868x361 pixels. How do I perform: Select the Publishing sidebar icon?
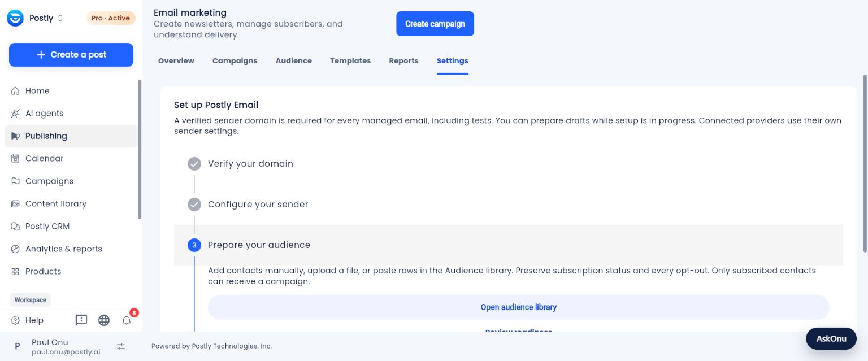(x=15, y=136)
